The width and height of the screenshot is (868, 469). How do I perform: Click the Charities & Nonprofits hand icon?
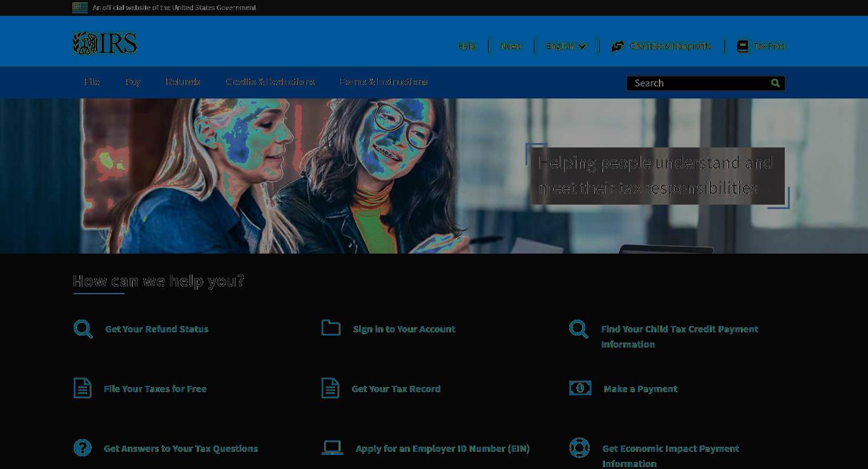coord(618,46)
